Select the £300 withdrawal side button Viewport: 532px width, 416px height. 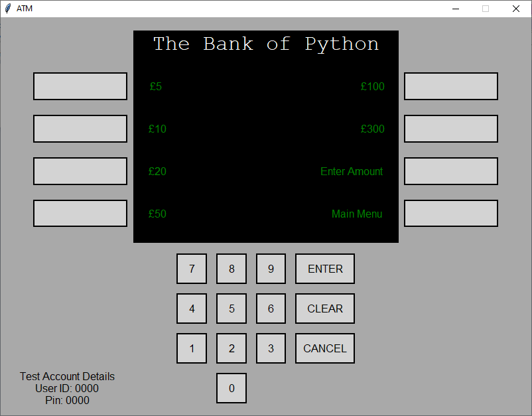[450, 129]
